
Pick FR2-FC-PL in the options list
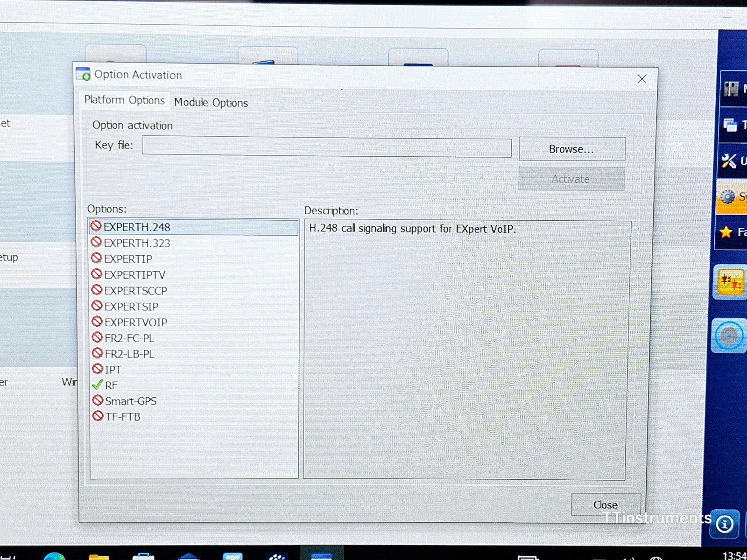[x=129, y=338]
